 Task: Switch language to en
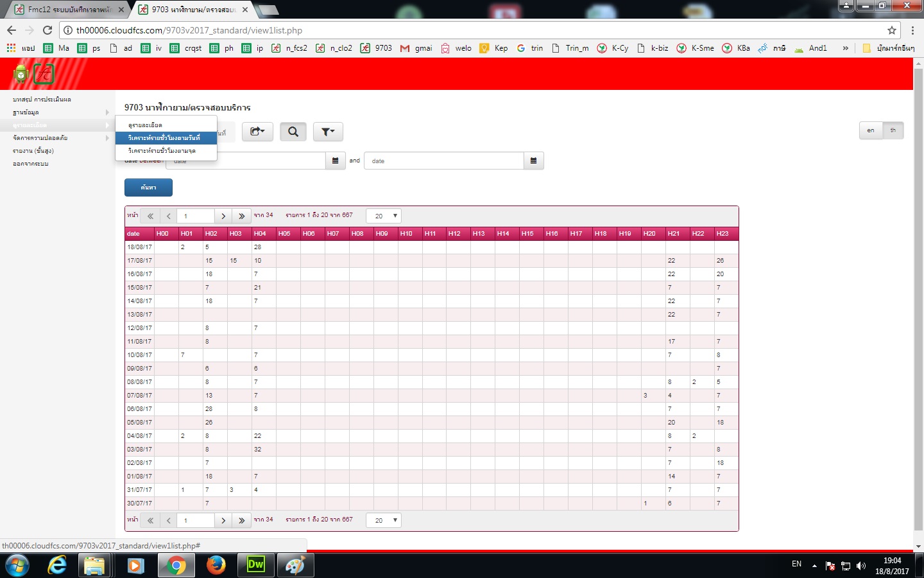pos(871,130)
